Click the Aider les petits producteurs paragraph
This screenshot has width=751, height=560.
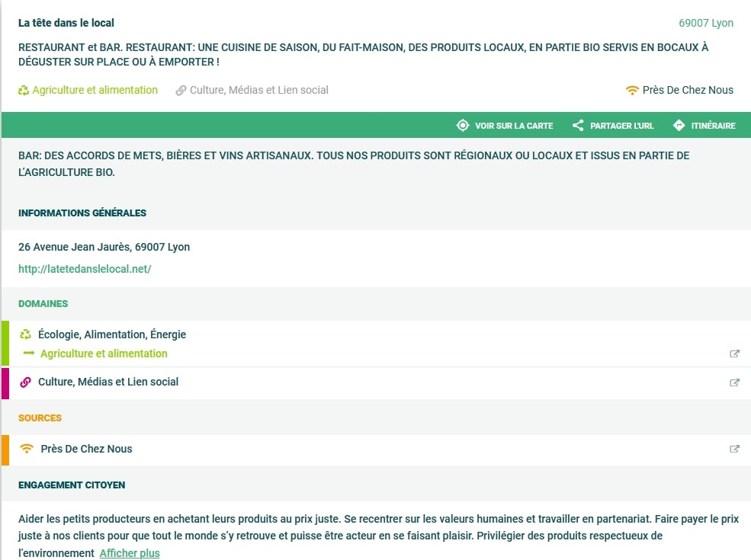(x=378, y=536)
